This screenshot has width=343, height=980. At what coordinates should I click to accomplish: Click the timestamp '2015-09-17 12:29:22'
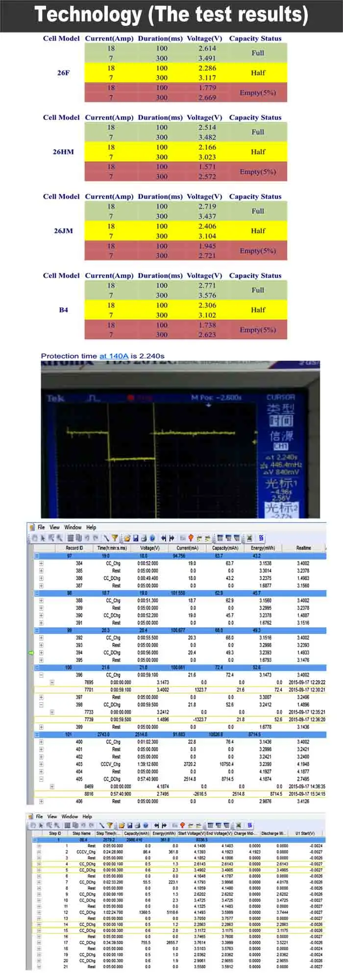pyautogui.click(x=307, y=682)
